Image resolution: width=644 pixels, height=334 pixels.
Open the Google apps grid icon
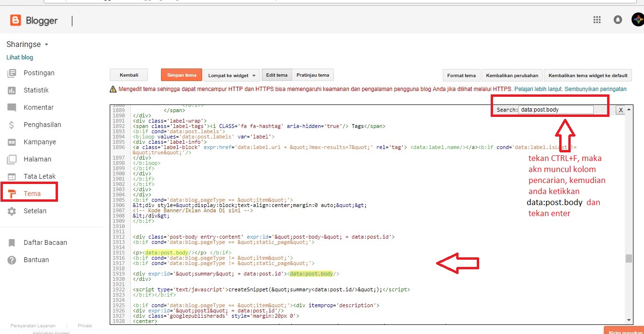coord(597,20)
